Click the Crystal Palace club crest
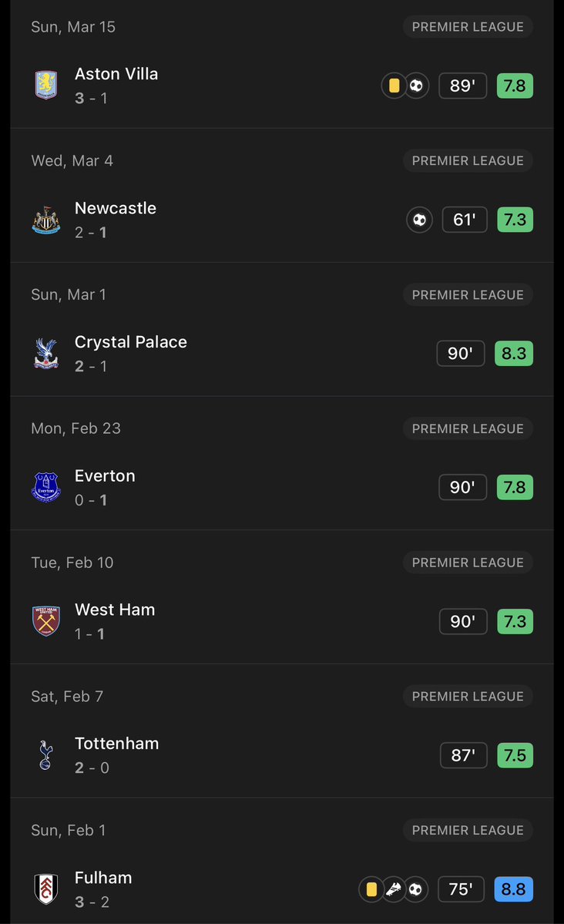This screenshot has height=924, width=564. pyautogui.click(x=46, y=354)
